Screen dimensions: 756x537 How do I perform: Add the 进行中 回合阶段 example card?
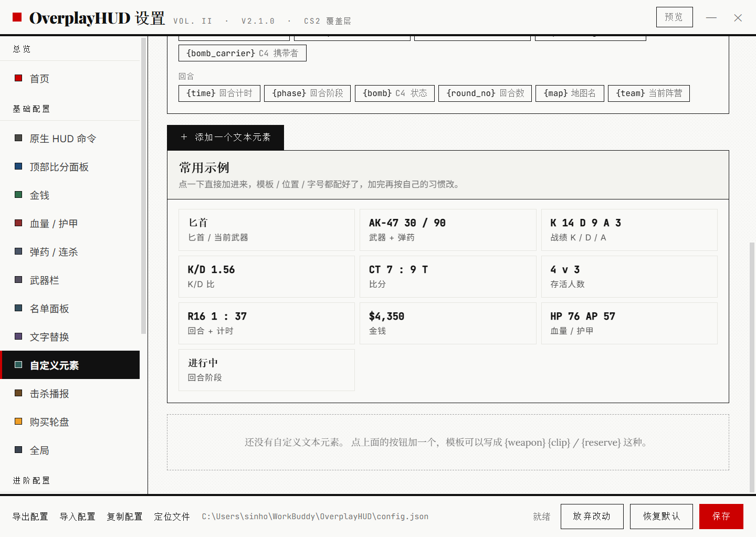click(x=267, y=370)
